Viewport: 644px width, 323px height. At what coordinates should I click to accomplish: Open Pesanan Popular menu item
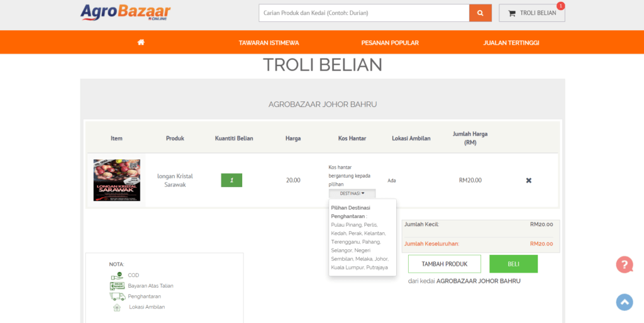pos(390,43)
